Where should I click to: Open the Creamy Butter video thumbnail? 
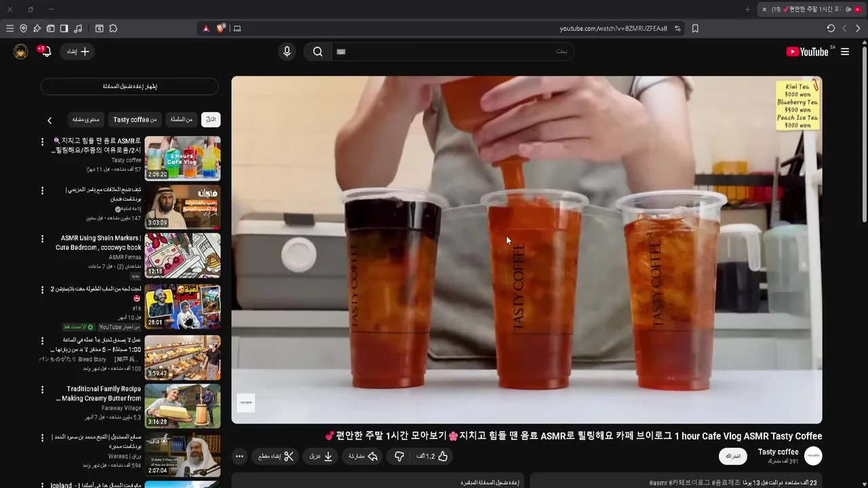coord(182,406)
